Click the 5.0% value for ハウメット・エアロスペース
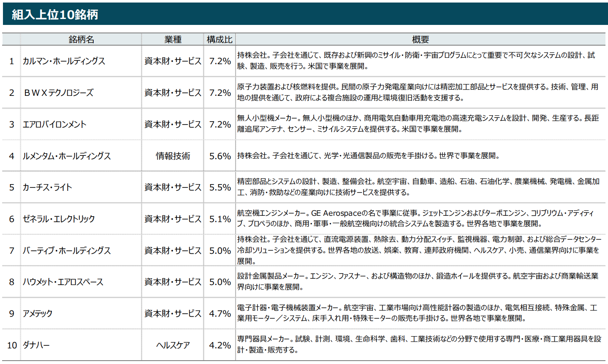This screenshot has height=364, width=608. [x=220, y=282]
